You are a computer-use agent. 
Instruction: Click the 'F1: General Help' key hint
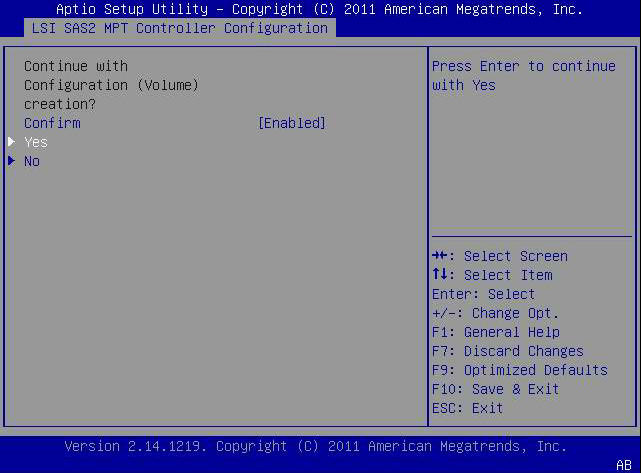click(496, 332)
